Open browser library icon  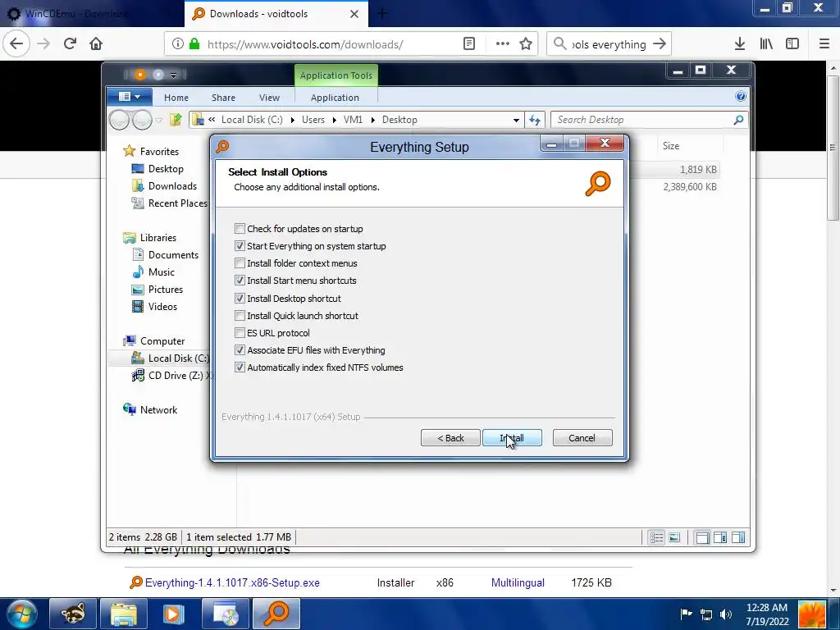766,44
